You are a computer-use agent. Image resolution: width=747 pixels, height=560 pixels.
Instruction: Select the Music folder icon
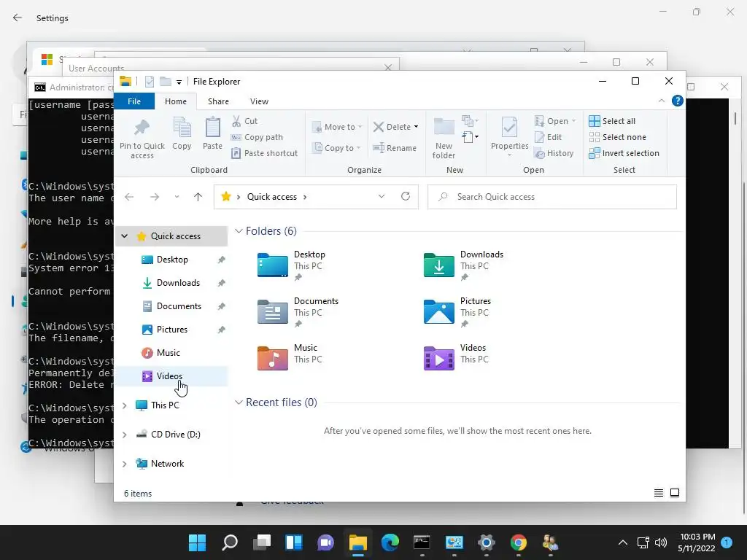(273, 358)
